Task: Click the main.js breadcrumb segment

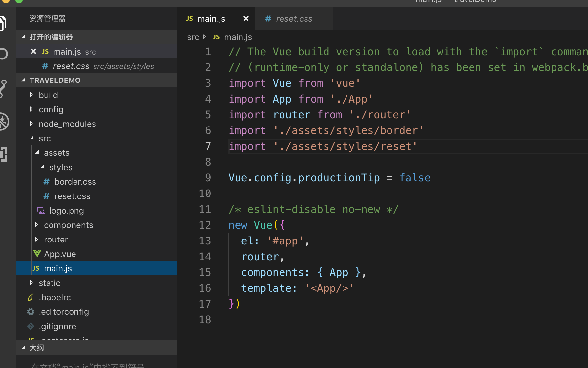Action: 238,37
